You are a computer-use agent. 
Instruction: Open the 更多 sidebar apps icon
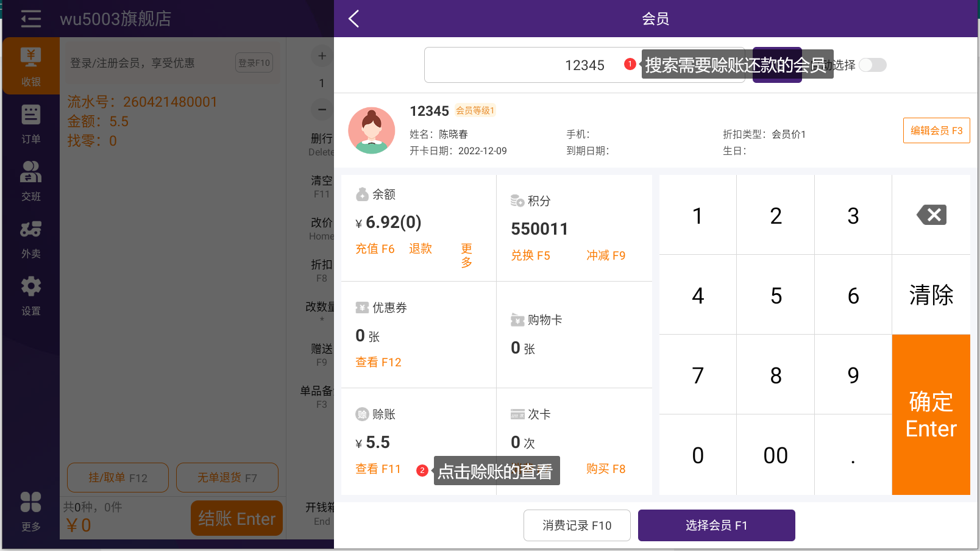[x=31, y=511]
